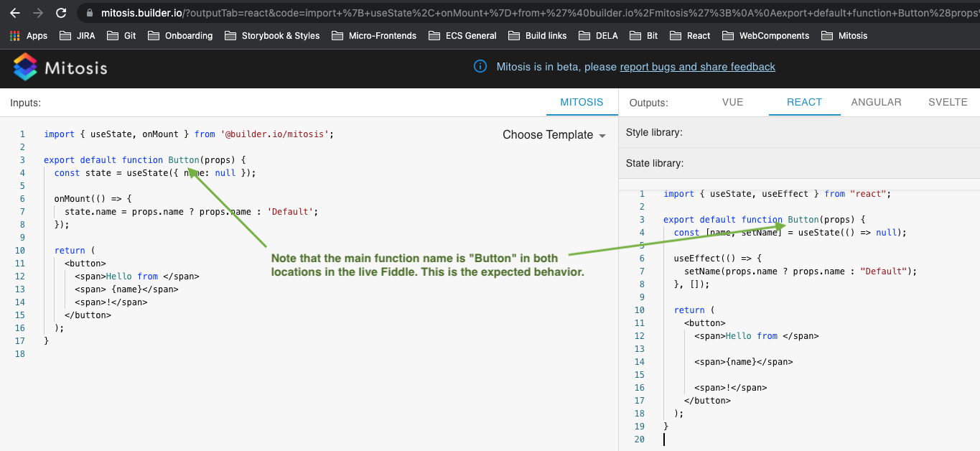Viewport: 980px width, 451px height.
Task: Open the Mitosis bookmarks folder
Action: tap(844, 35)
